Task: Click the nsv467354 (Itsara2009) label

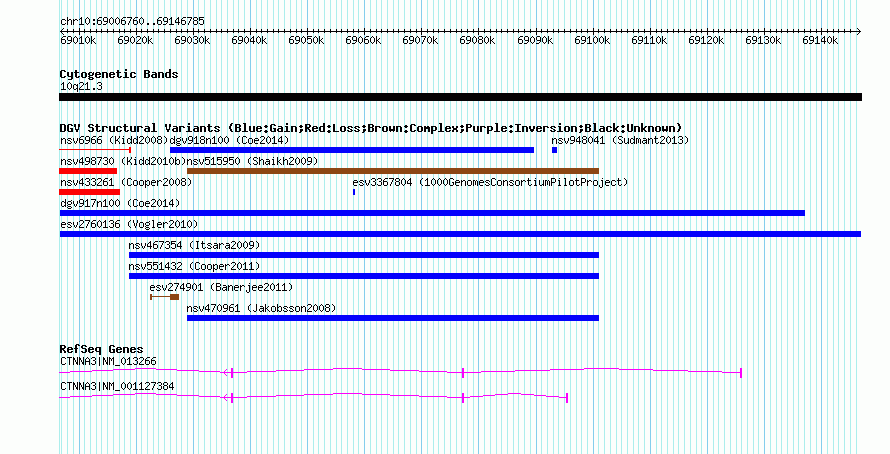Action: point(194,245)
